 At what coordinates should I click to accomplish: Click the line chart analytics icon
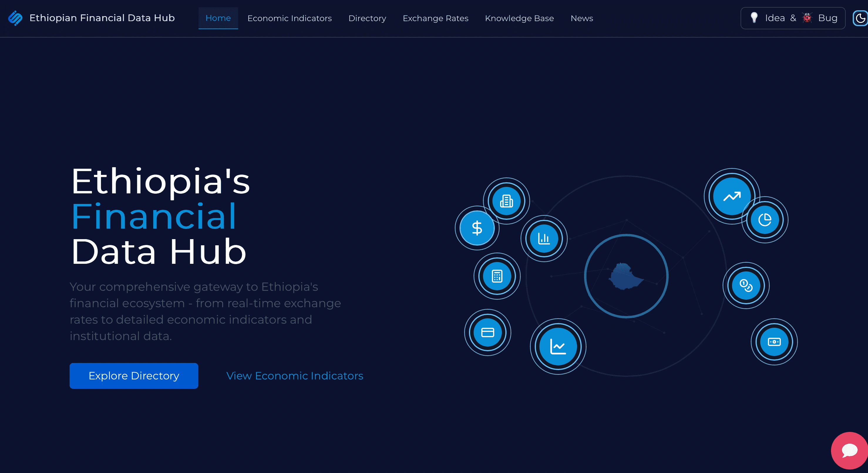[557, 347]
